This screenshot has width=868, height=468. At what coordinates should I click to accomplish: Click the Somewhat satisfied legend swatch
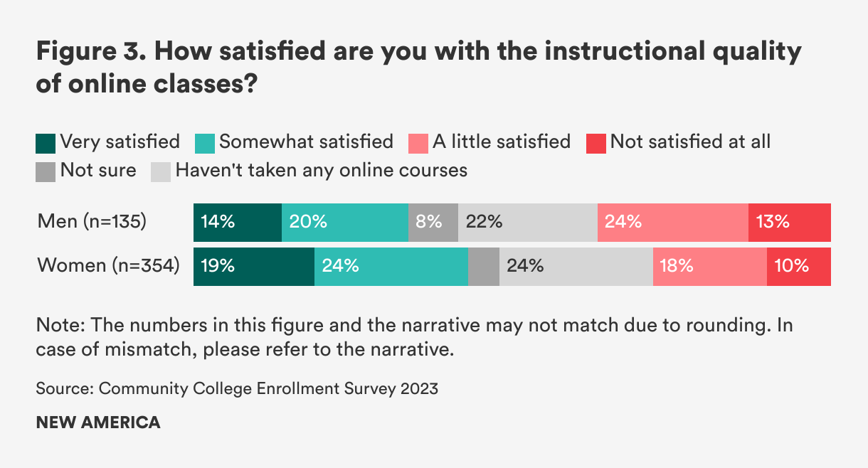[204, 143]
